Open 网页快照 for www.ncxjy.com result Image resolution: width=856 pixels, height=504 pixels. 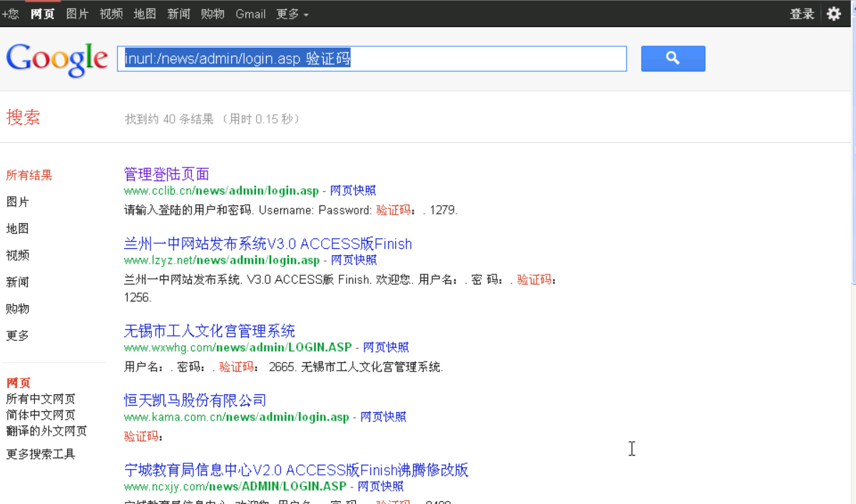pyautogui.click(x=380, y=486)
